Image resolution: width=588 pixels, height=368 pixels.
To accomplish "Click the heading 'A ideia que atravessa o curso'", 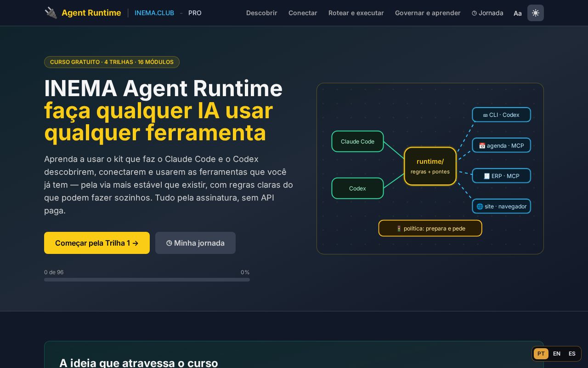I will pyautogui.click(x=139, y=363).
